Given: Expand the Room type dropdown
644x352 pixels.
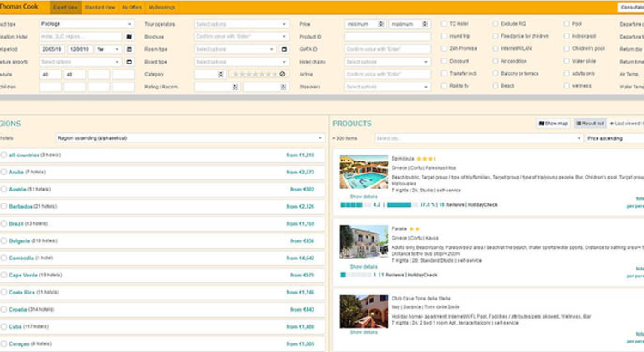Looking at the screenshot, I should click(235, 49).
